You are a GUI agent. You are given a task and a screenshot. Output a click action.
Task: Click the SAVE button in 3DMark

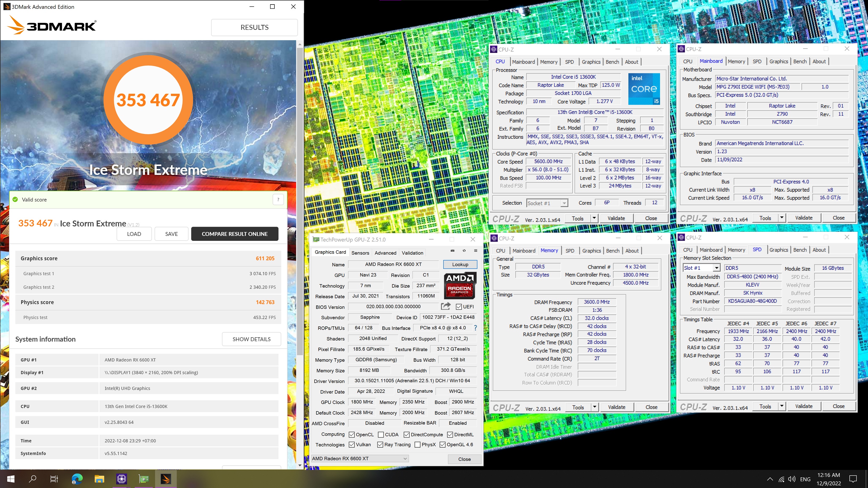coord(171,234)
